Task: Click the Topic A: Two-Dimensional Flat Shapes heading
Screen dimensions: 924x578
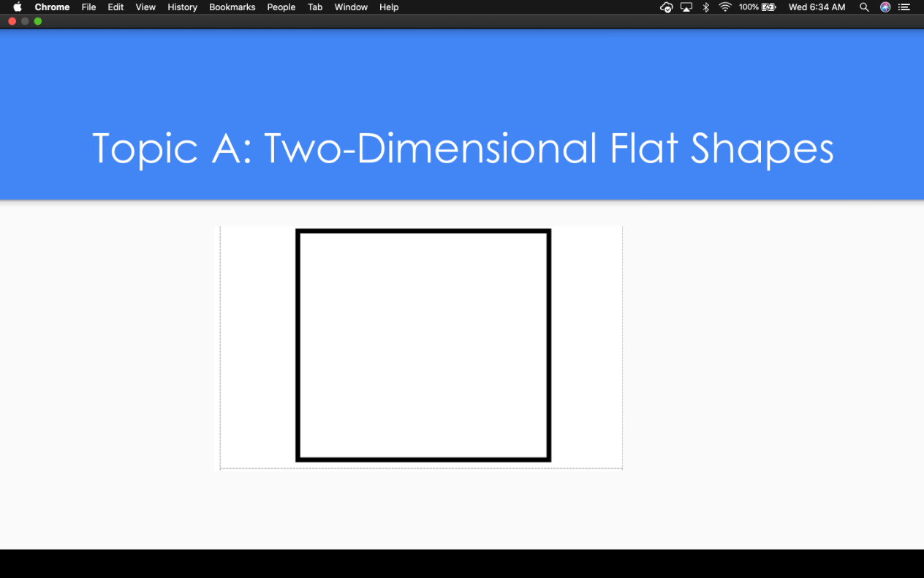Action: (x=463, y=149)
